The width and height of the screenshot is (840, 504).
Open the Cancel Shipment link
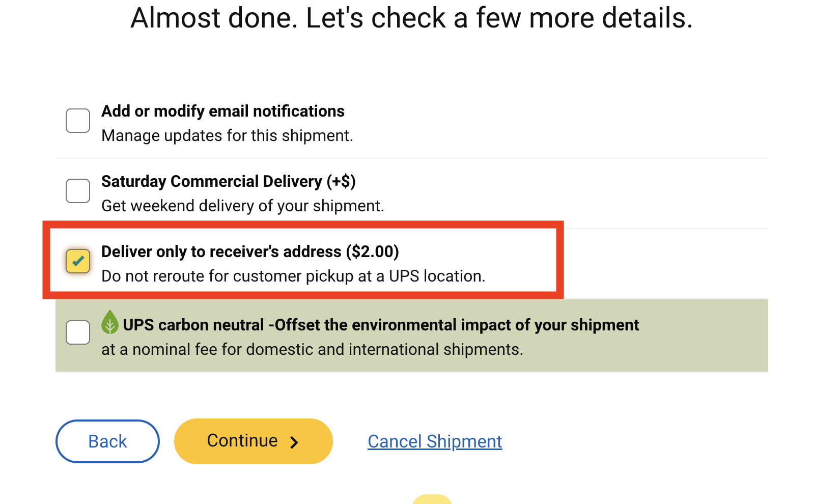(435, 441)
